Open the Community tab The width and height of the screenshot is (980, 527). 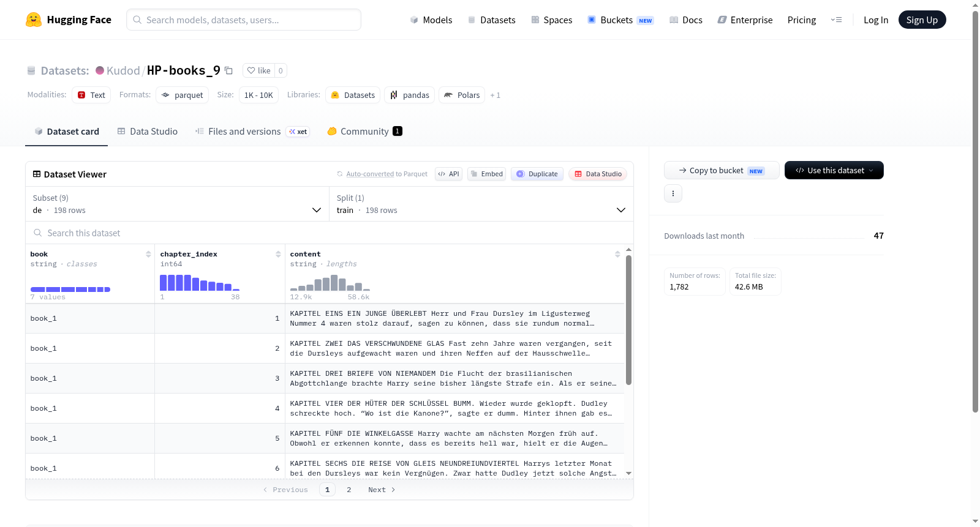point(365,131)
